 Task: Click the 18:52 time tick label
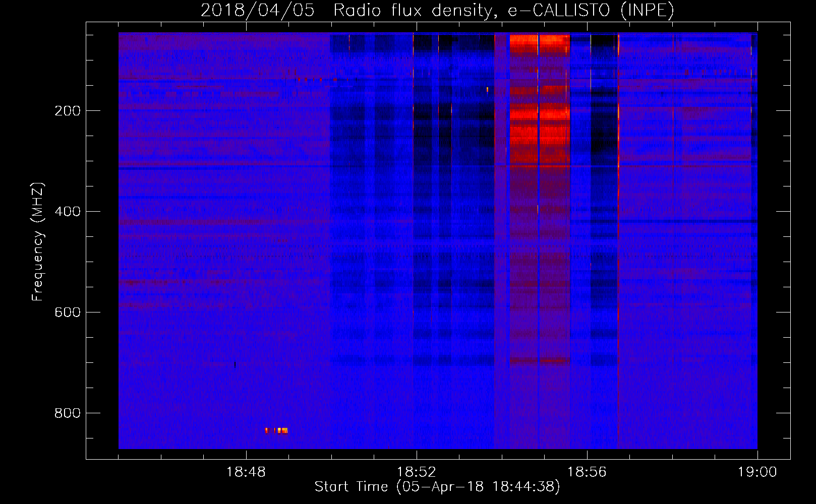point(417,472)
